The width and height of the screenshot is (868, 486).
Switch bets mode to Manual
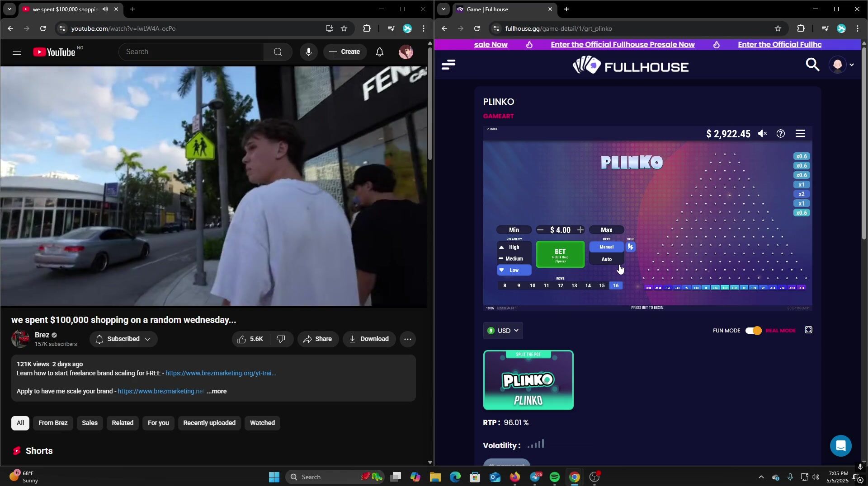pos(607,247)
